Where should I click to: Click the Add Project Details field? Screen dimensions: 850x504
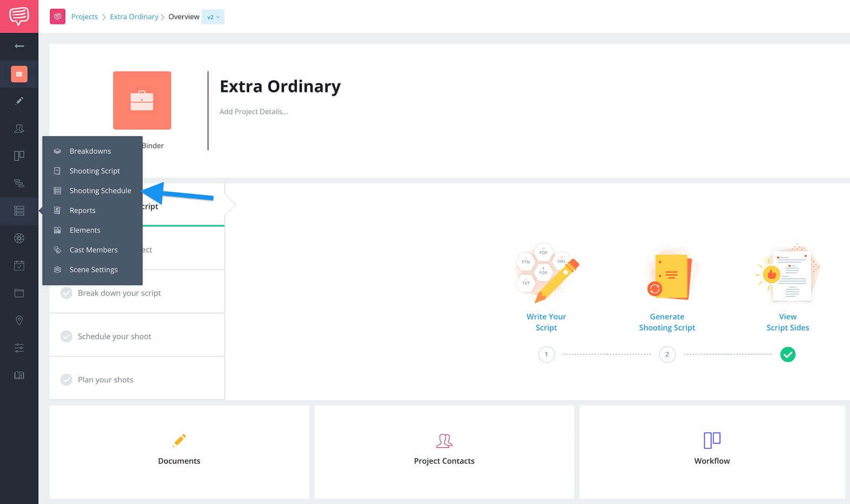(253, 112)
